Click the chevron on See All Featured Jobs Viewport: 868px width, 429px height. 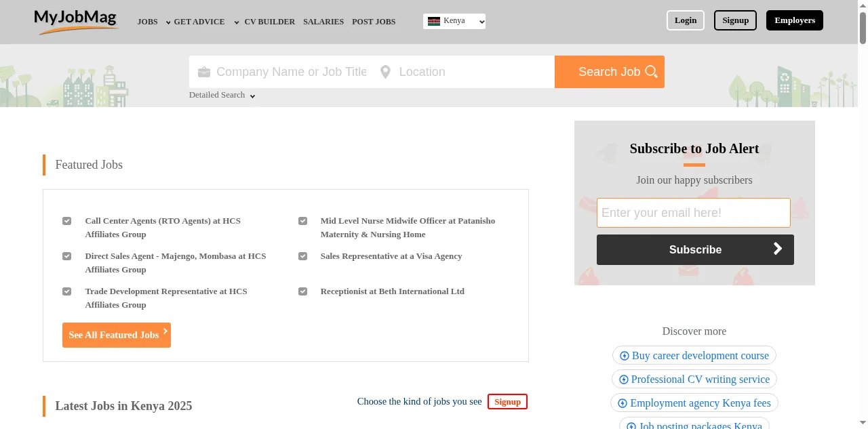click(165, 331)
